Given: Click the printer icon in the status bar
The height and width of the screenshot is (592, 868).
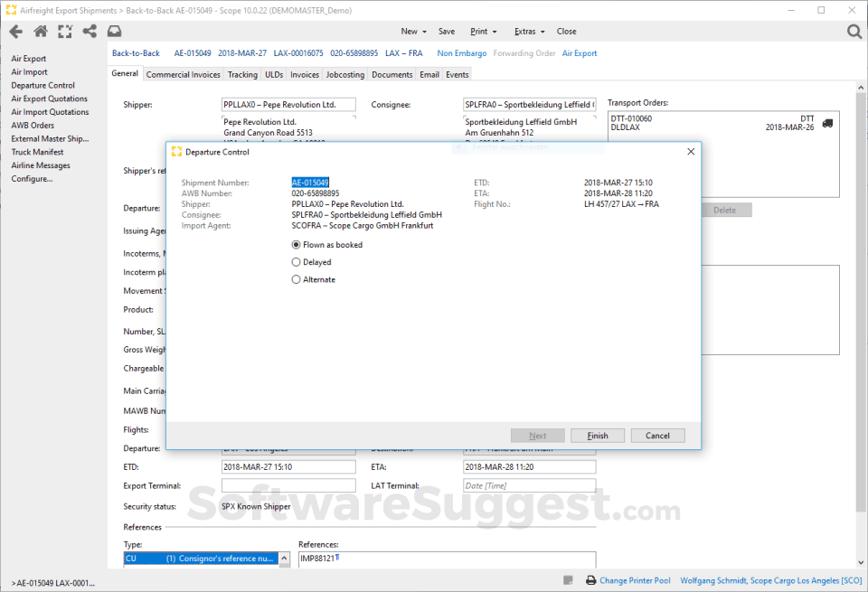Looking at the screenshot, I should [590, 579].
